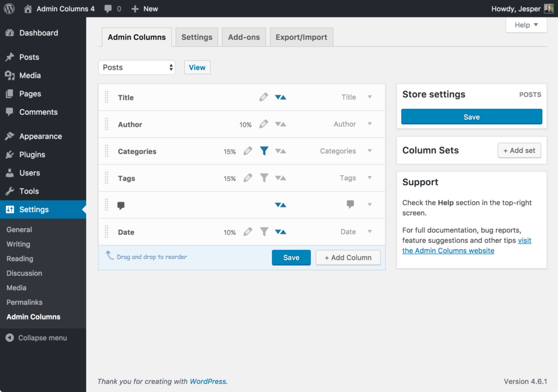Image resolution: width=558 pixels, height=392 pixels.
Task: Expand the Title column settings arrow
Action: tap(370, 97)
